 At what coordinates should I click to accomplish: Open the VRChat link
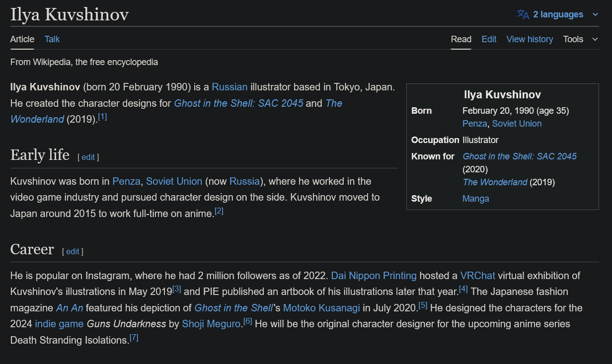coord(478,276)
